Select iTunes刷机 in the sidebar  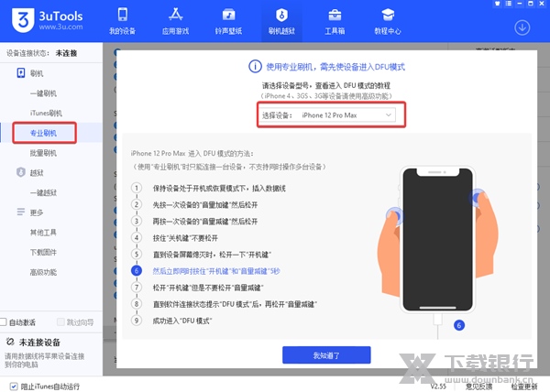click(x=46, y=113)
